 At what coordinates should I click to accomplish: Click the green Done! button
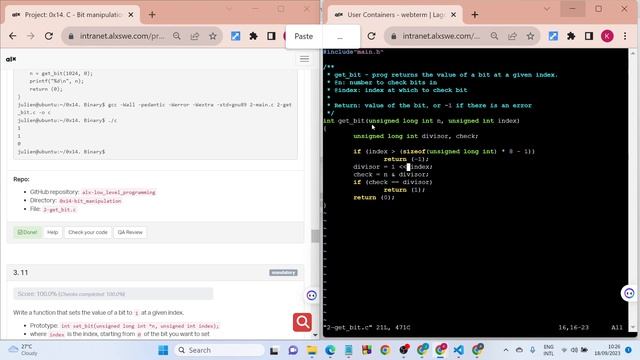[27, 232]
